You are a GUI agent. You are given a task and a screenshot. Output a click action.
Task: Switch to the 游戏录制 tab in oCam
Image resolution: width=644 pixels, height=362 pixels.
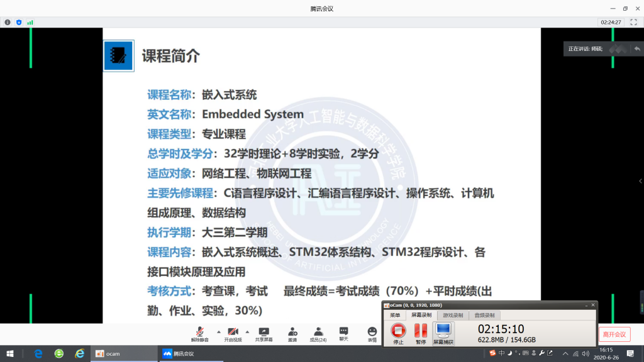pyautogui.click(x=453, y=315)
